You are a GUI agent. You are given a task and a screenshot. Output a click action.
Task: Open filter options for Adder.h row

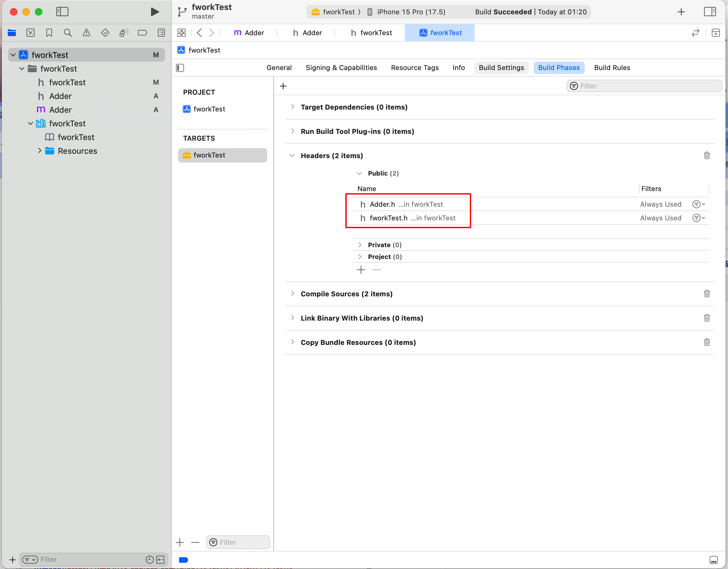(699, 204)
